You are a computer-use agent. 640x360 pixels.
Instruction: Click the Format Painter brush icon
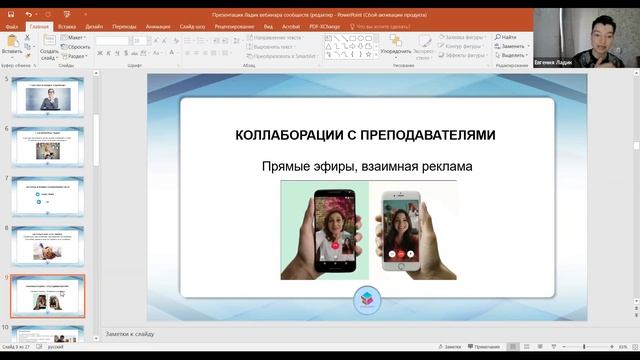pos(27,55)
